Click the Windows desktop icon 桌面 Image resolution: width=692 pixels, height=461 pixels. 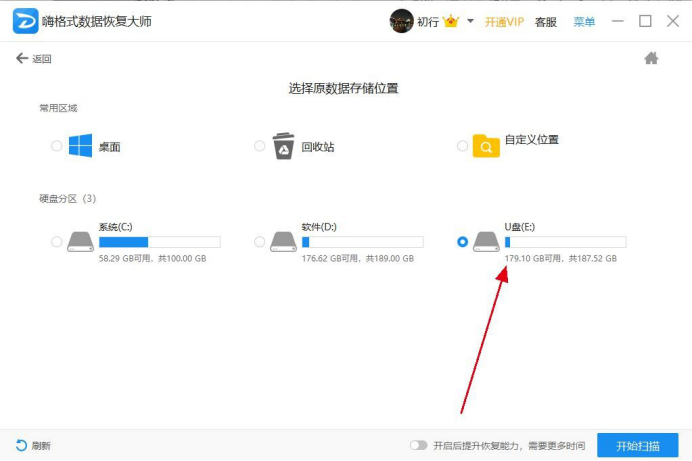80,146
